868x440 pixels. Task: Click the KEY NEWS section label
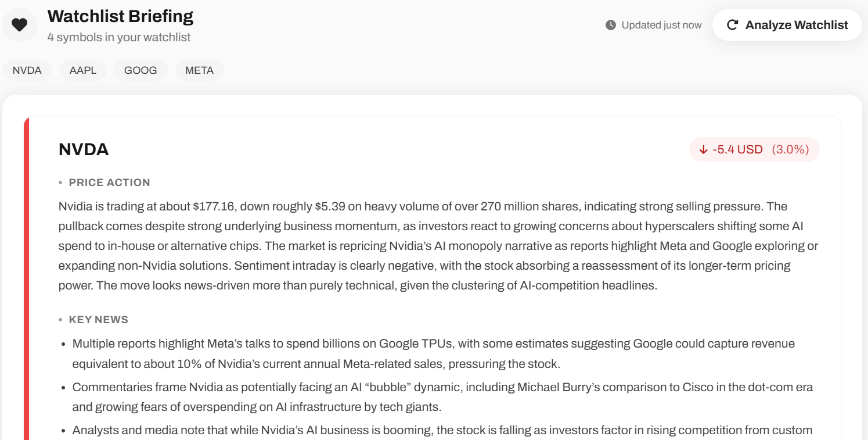click(98, 320)
